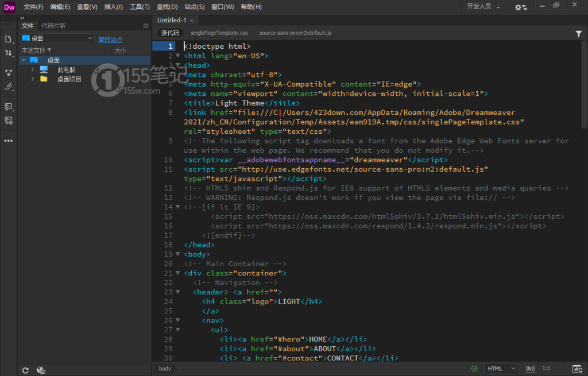Open the 开发人员 workspace dropdown
Image resolution: width=588 pixels, height=376 pixels.
click(x=483, y=7)
